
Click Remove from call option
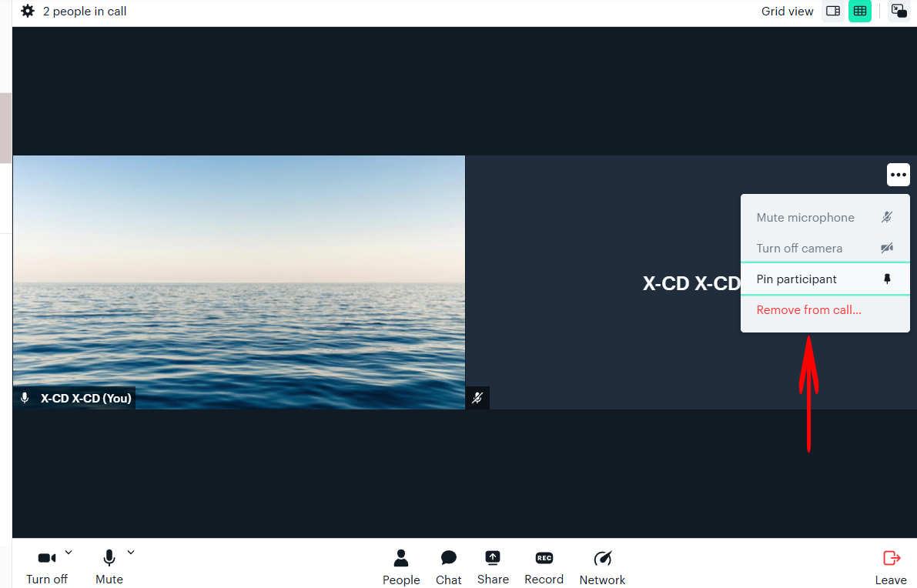pos(808,310)
